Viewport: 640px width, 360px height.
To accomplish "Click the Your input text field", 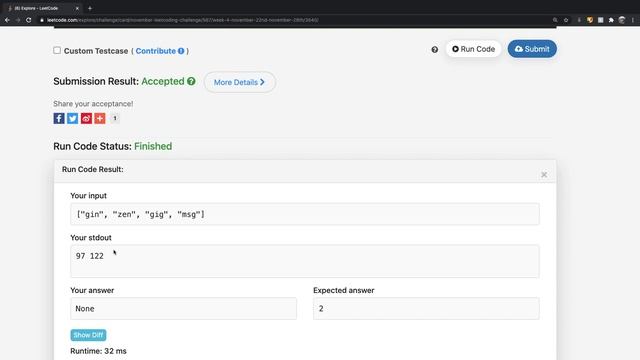I will point(305,214).
